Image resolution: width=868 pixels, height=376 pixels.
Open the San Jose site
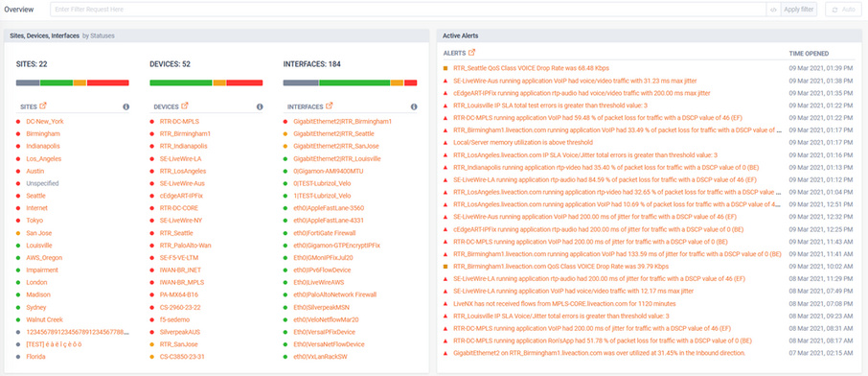point(39,233)
